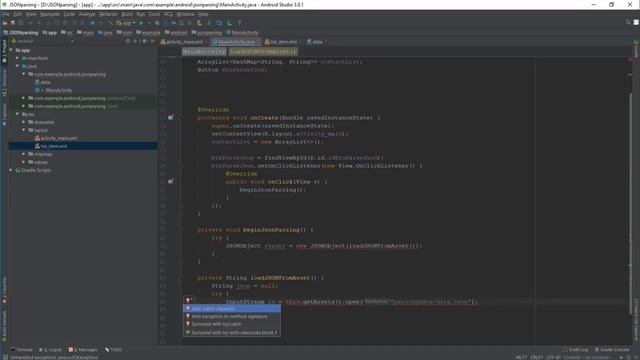Screen dimensions: 640x360
Task: Expand the androidTest package node
Action: coord(24,98)
